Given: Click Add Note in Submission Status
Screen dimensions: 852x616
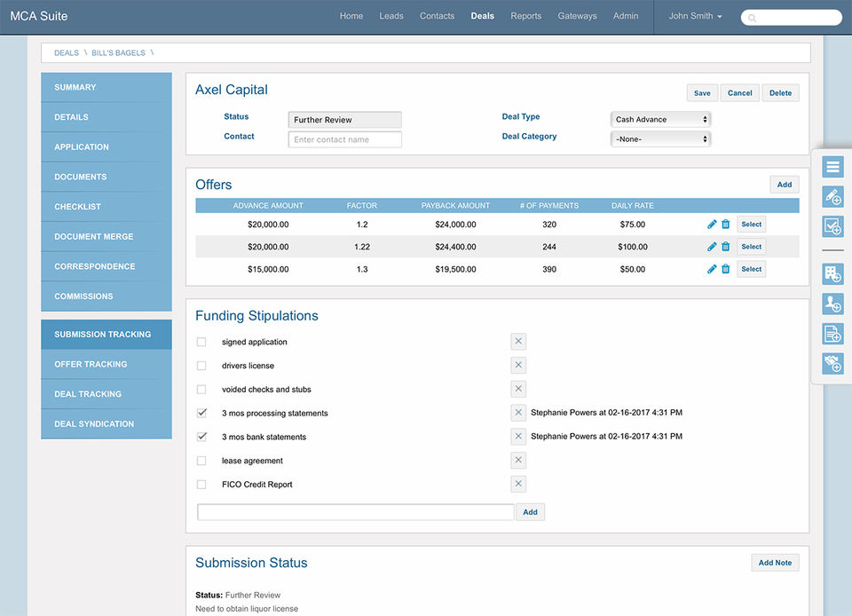Looking at the screenshot, I should (775, 563).
